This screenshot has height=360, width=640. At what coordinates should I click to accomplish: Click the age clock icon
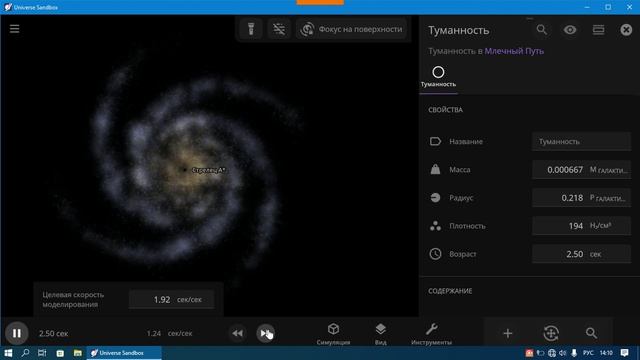click(x=435, y=254)
